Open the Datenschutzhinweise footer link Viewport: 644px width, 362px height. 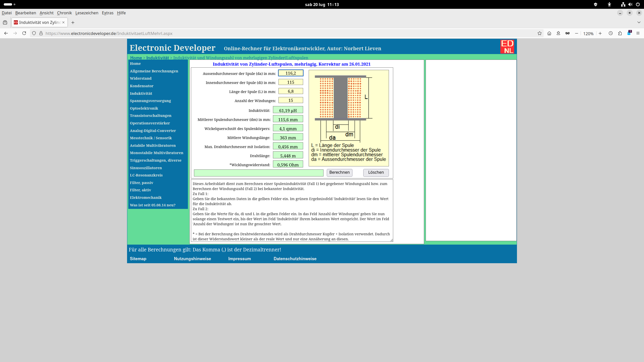click(x=295, y=259)
